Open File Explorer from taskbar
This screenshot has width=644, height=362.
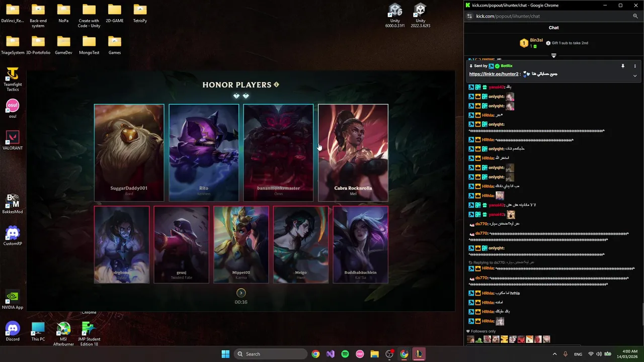point(374,354)
